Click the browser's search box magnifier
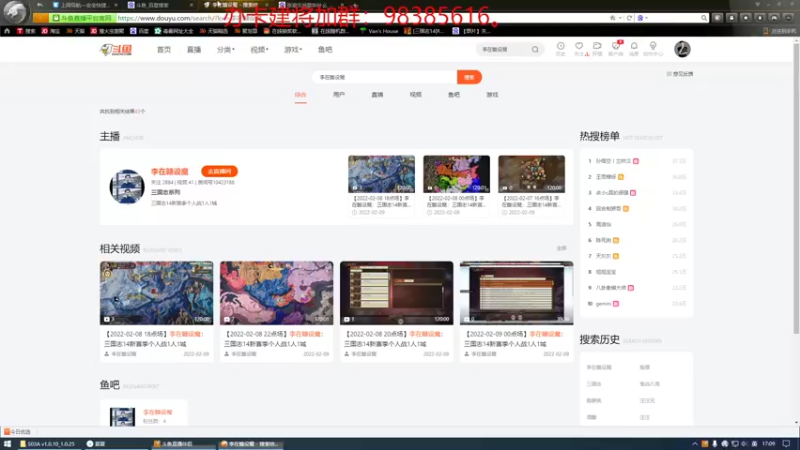The height and width of the screenshot is (450, 800). [x=704, y=18]
